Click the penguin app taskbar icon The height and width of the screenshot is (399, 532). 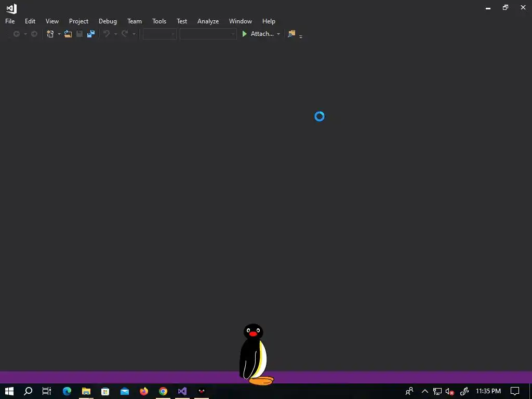[202, 391]
